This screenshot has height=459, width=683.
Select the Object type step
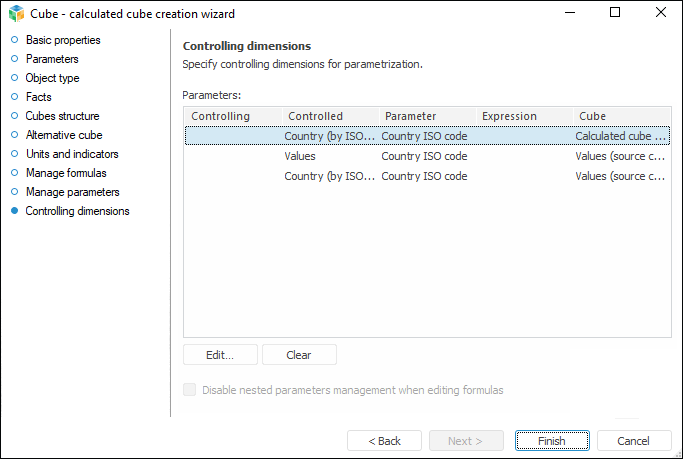pyautogui.click(x=52, y=78)
